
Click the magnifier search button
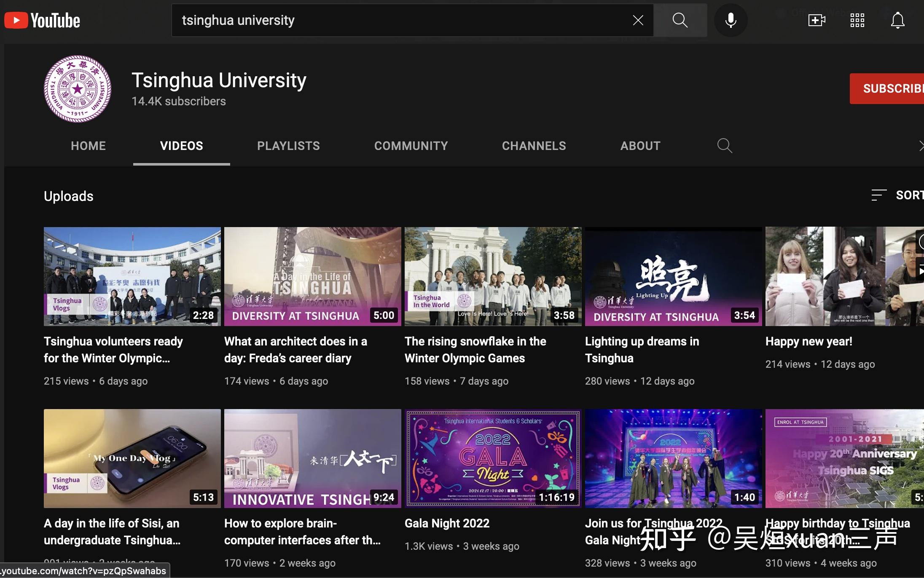680,20
